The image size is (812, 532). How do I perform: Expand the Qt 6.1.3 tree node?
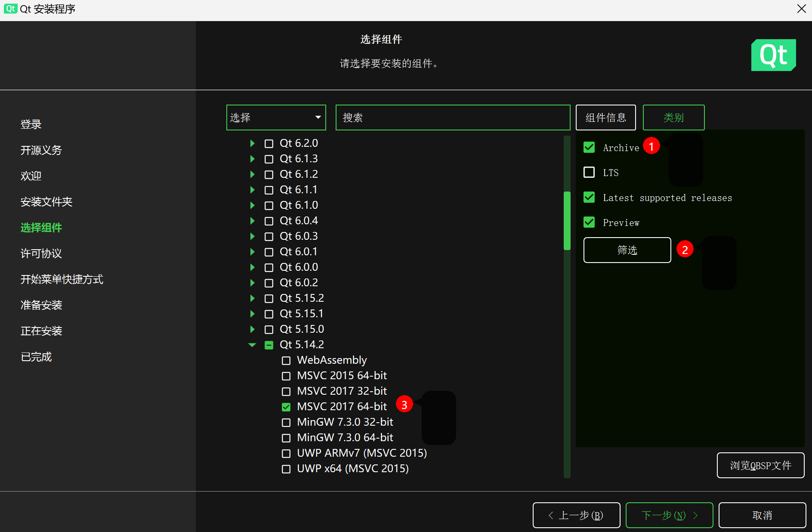pyautogui.click(x=253, y=159)
